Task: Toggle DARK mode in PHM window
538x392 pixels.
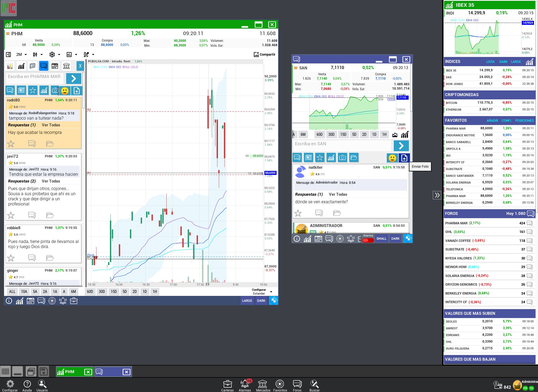Action: pos(261,300)
